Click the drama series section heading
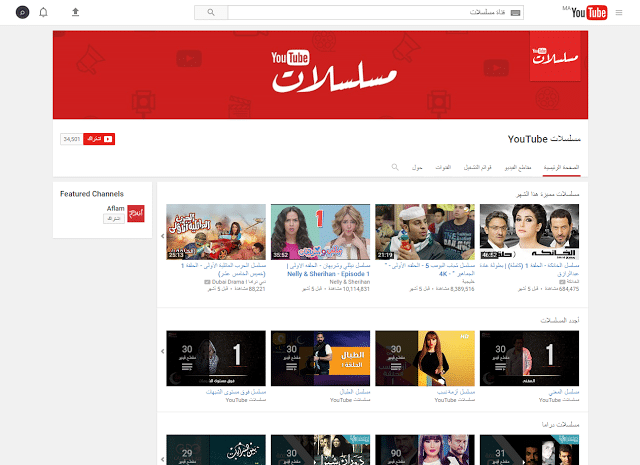The height and width of the screenshot is (465, 640). [560, 425]
